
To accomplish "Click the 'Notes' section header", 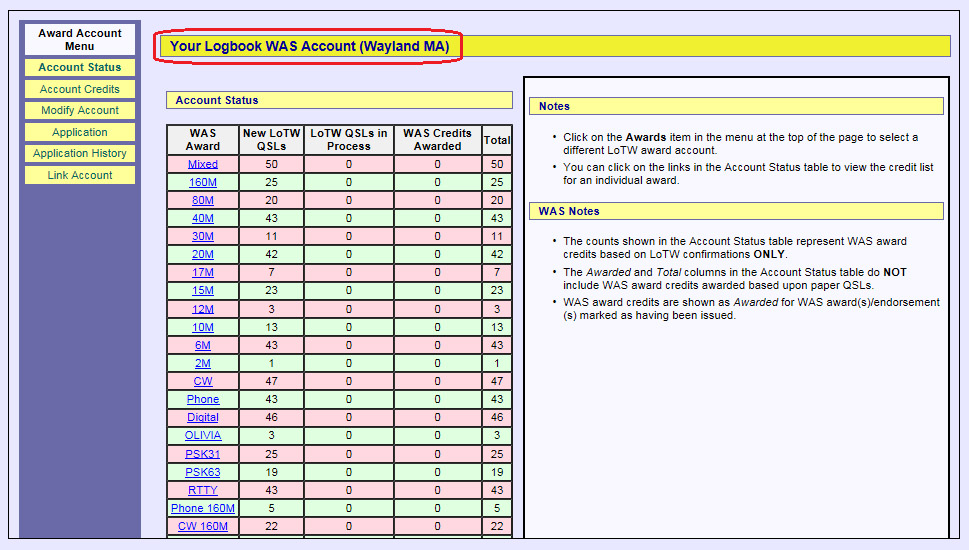I will (736, 106).
